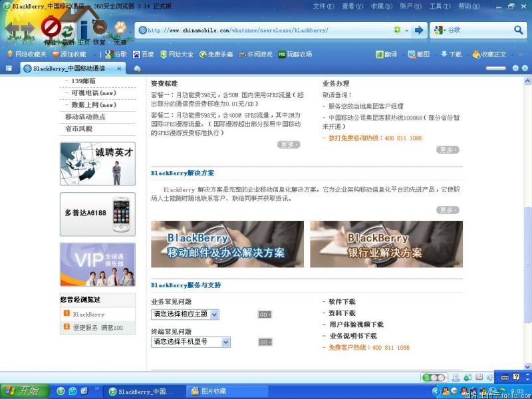
Task: Click the blue go arrow beside the address bar
Action: tap(419, 30)
